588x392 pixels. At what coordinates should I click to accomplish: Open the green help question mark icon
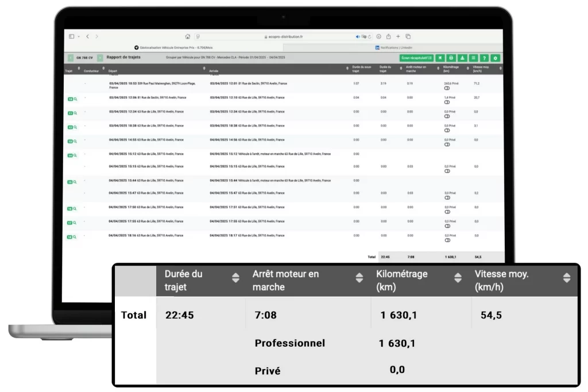[x=485, y=58]
